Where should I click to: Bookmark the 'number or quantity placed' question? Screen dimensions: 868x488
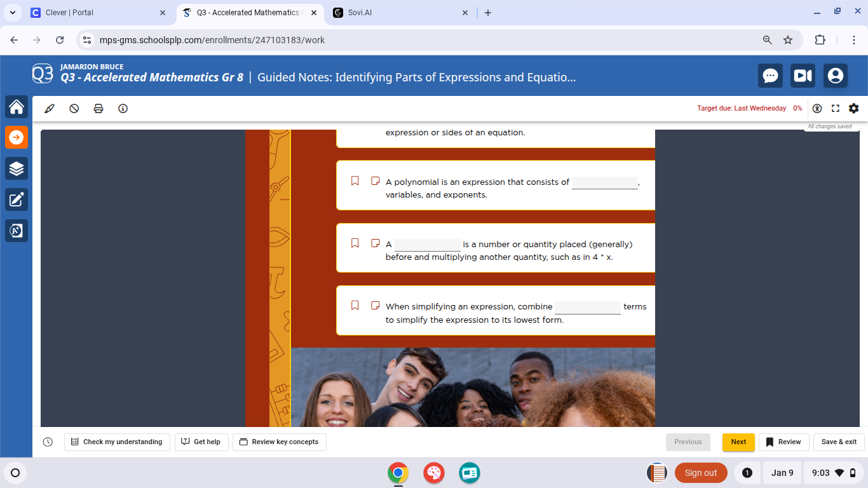[x=355, y=243]
